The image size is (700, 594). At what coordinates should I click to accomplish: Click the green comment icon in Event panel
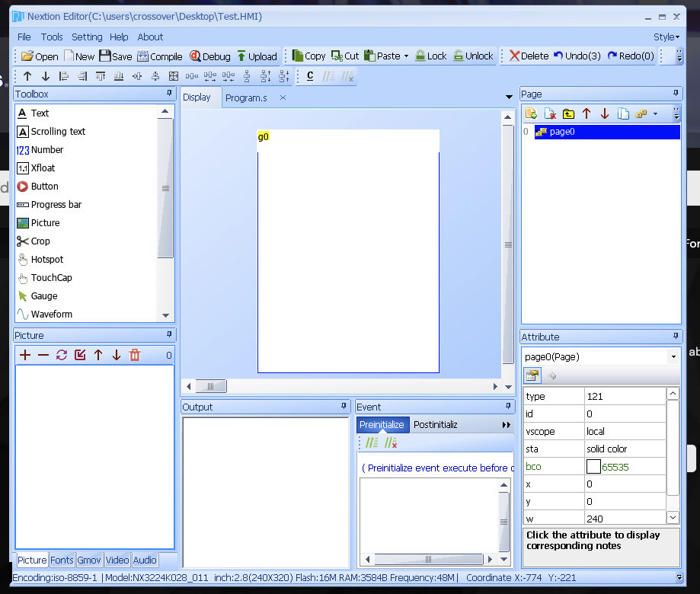(x=372, y=442)
